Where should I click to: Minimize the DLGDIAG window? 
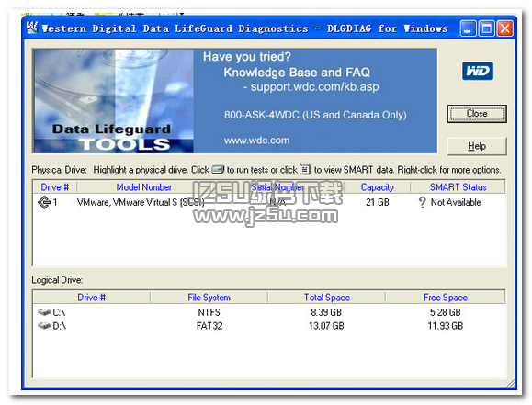pyautogui.click(x=468, y=28)
